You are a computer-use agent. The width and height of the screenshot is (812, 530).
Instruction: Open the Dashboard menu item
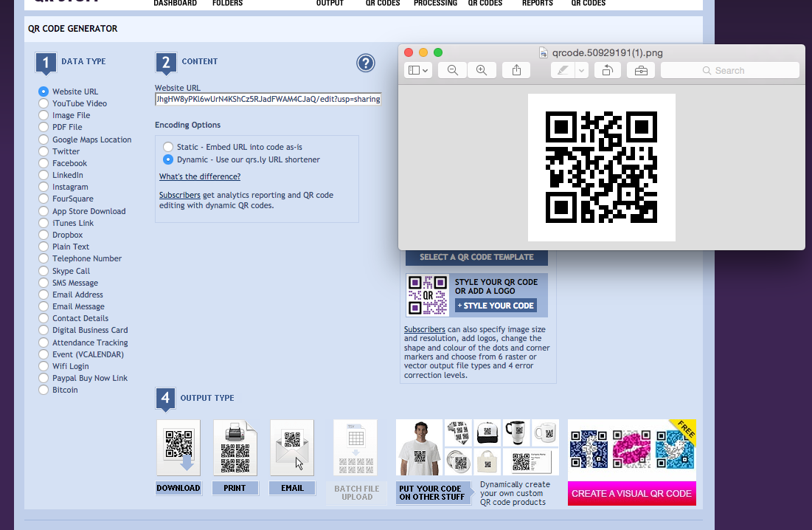click(x=175, y=4)
